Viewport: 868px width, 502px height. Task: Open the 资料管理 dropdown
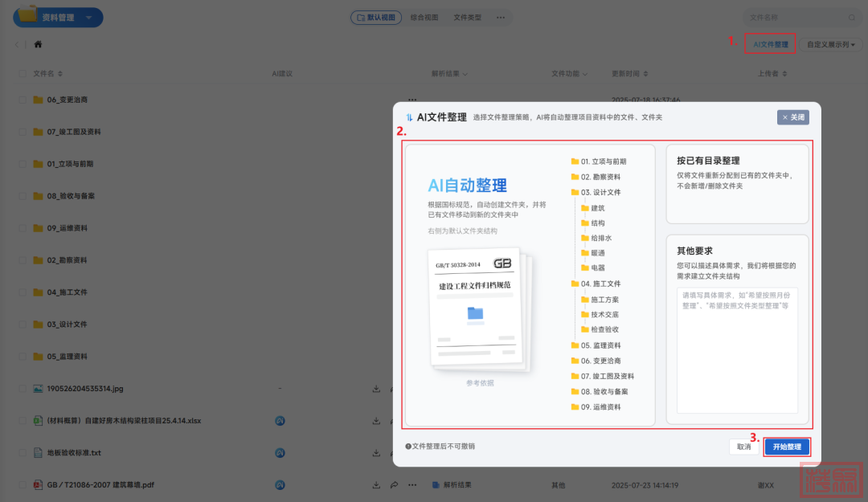[x=88, y=17]
